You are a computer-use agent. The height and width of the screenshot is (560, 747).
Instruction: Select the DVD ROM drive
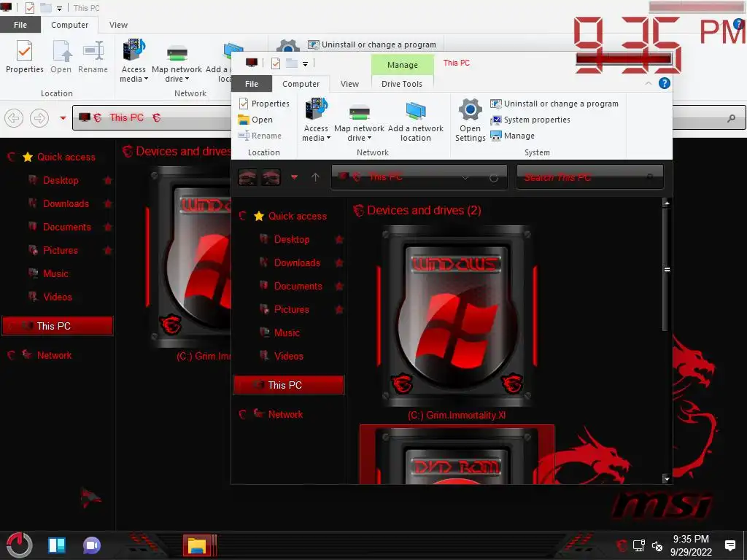click(457, 454)
